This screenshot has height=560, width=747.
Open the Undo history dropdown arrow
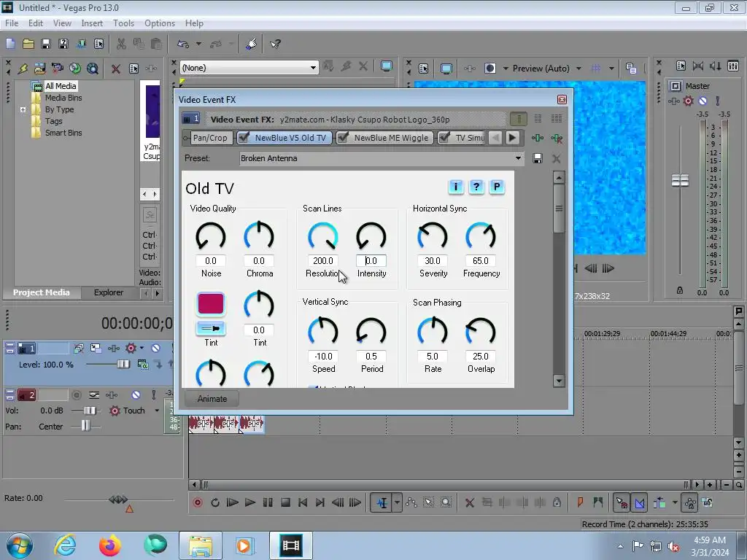click(198, 44)
